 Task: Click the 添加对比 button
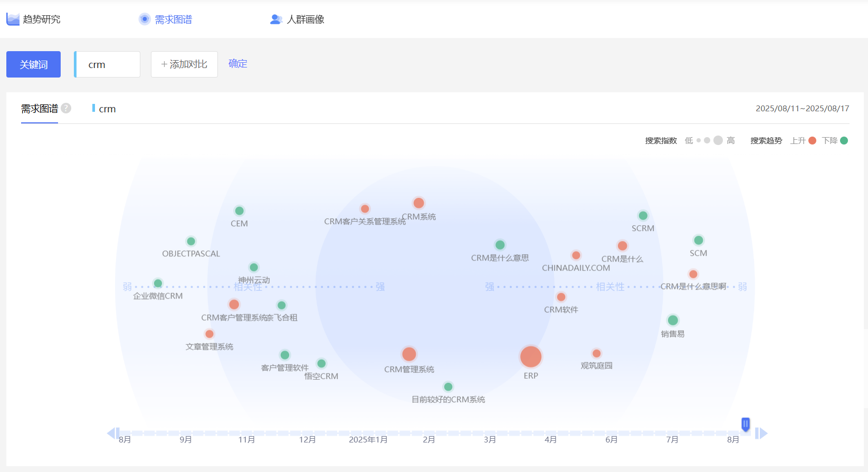pos(184,64)
